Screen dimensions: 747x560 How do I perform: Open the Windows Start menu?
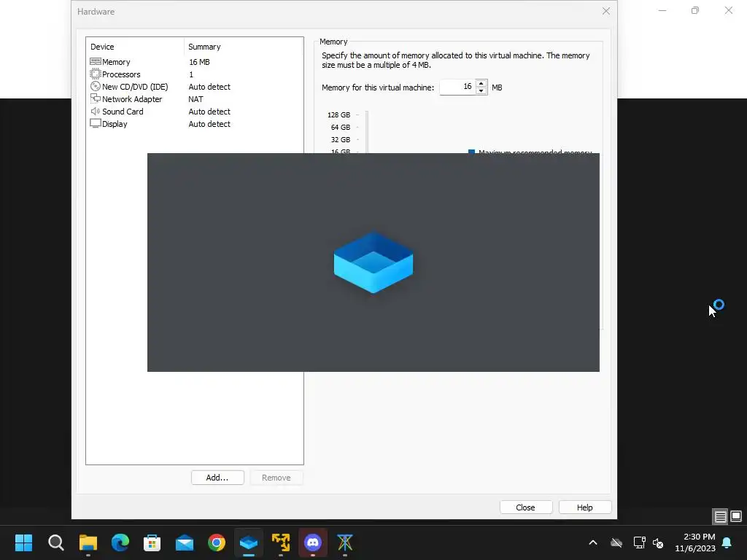(x=23, y=542)
